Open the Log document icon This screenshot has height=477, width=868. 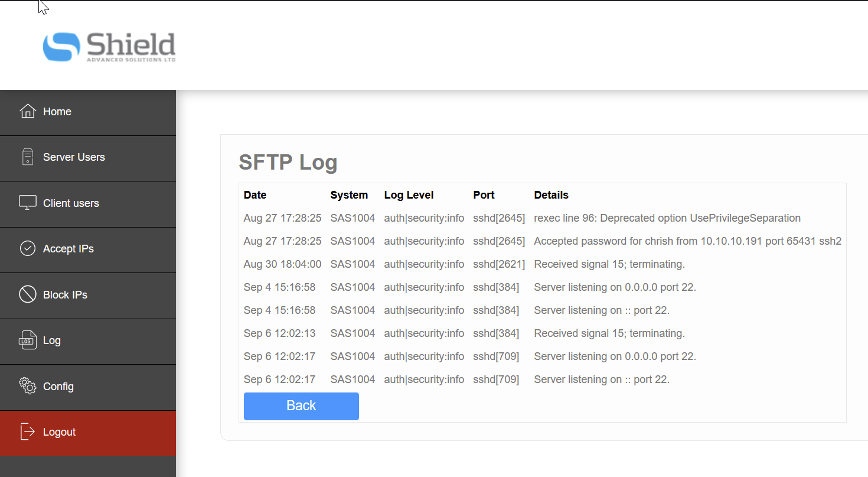(x=28, y=340)
